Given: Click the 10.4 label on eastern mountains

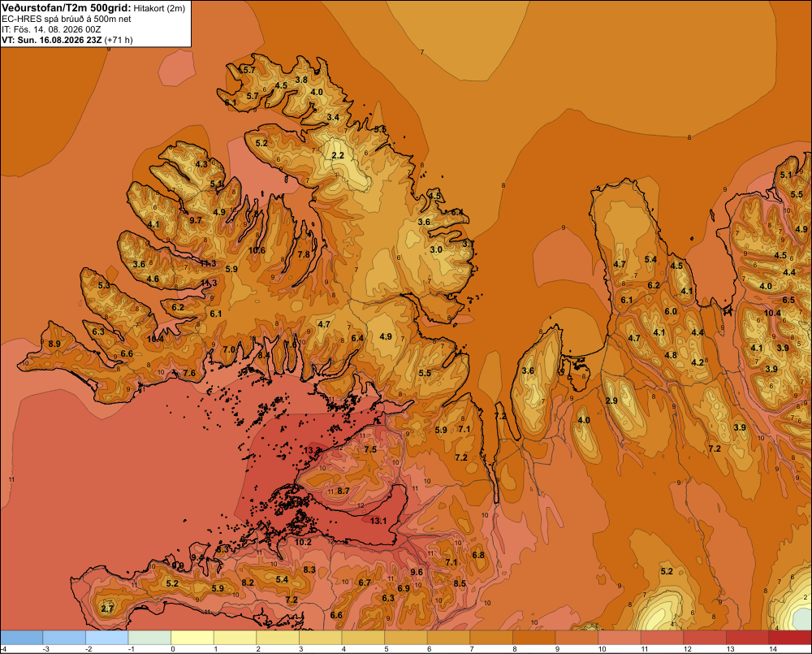Looking at the screenshot, I should [x=772, y=313].
